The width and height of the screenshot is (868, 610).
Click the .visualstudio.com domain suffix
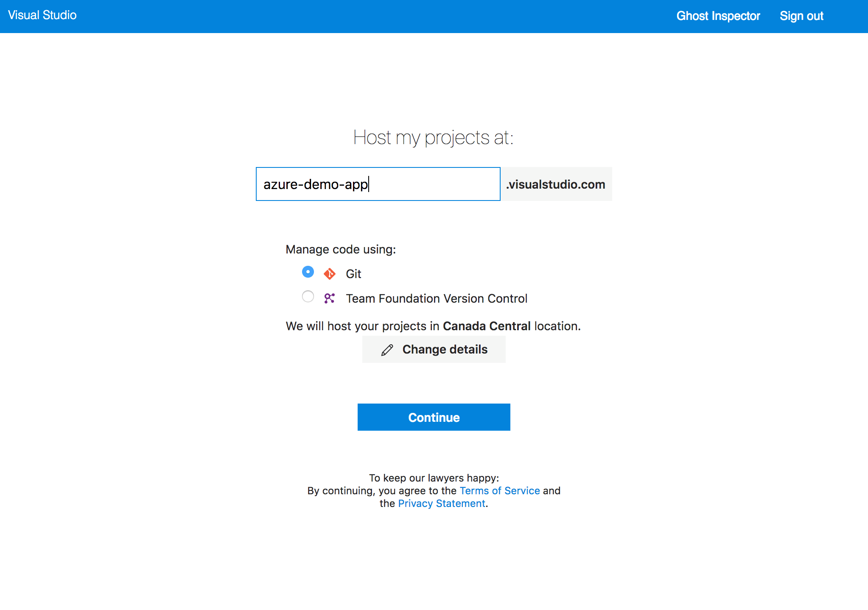pyautogui.click(x=556, y=184)
